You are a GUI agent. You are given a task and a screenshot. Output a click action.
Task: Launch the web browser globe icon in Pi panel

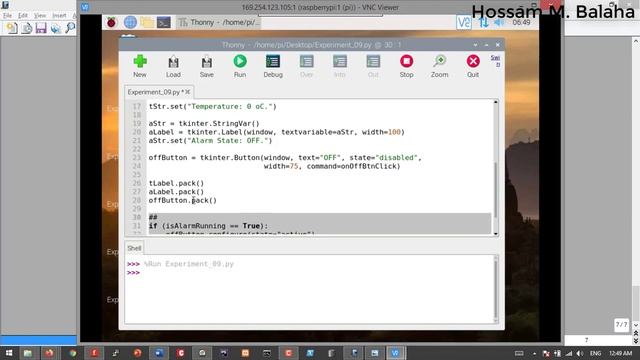click(130, 22)
